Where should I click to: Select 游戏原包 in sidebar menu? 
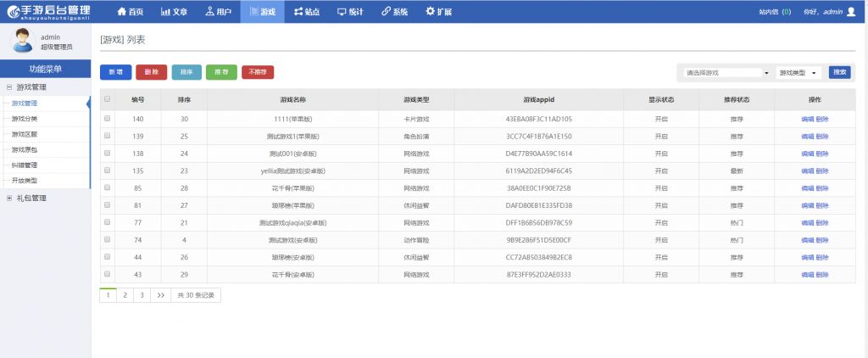25,149
